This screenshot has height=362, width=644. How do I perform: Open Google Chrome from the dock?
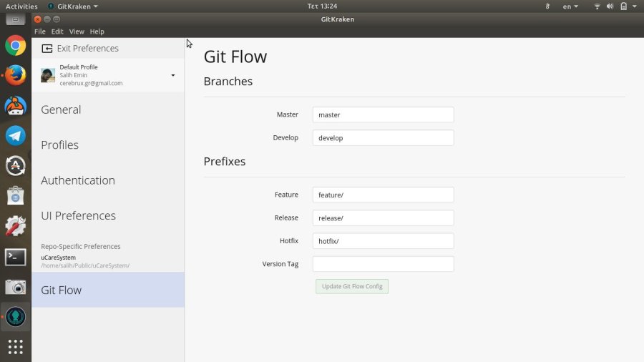point(15,46)
